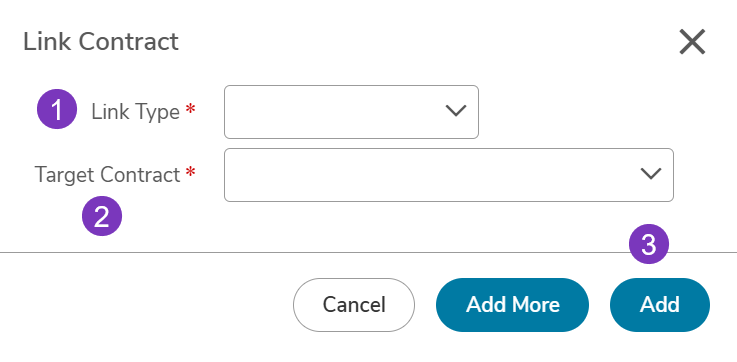The image size is (737, 362).
Task: Focus the empty Link Type combo box
Action: click(351, 112)
